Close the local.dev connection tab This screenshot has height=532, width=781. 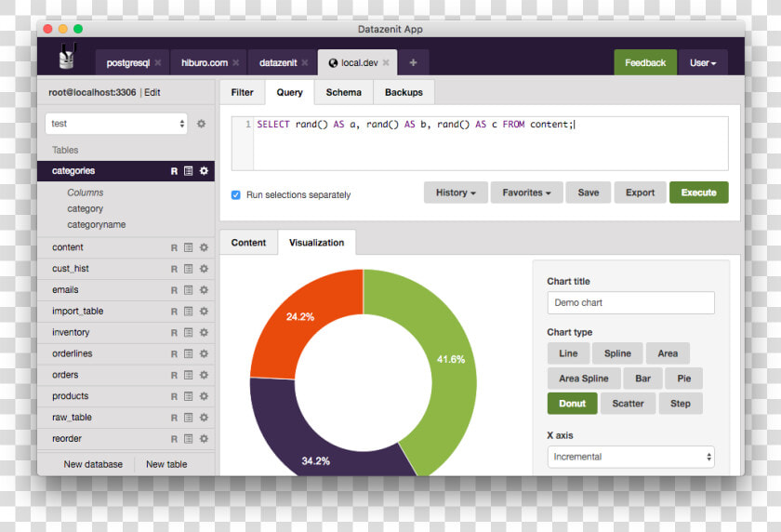pos(386,62)
